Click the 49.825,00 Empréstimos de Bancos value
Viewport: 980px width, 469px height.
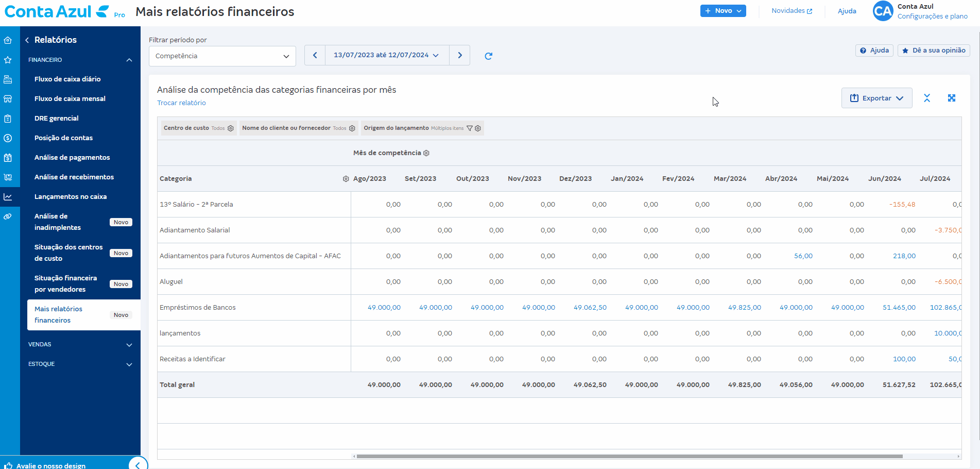tap(745, 308)
